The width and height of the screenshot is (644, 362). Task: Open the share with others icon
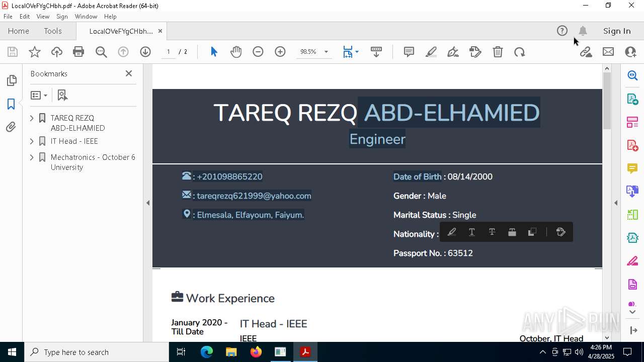630,52
